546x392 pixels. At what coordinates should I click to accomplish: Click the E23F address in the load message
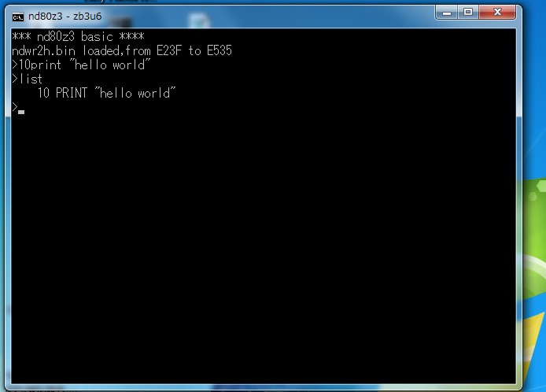pos(169,51)
